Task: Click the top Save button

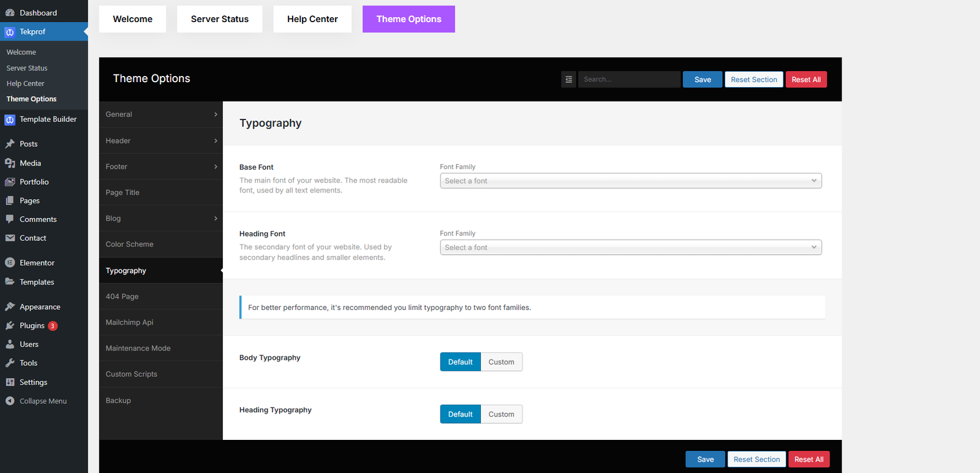Action: (702, 80)
